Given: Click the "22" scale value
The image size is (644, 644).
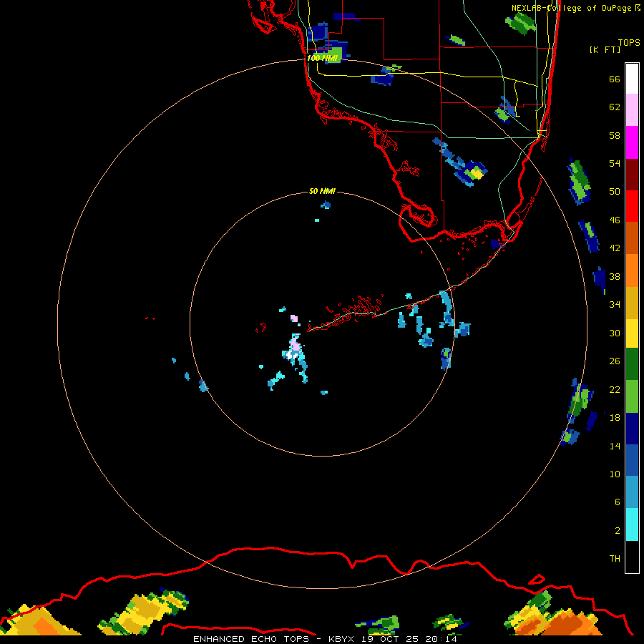Looking at the screenshot, I should tap(615, 389).
